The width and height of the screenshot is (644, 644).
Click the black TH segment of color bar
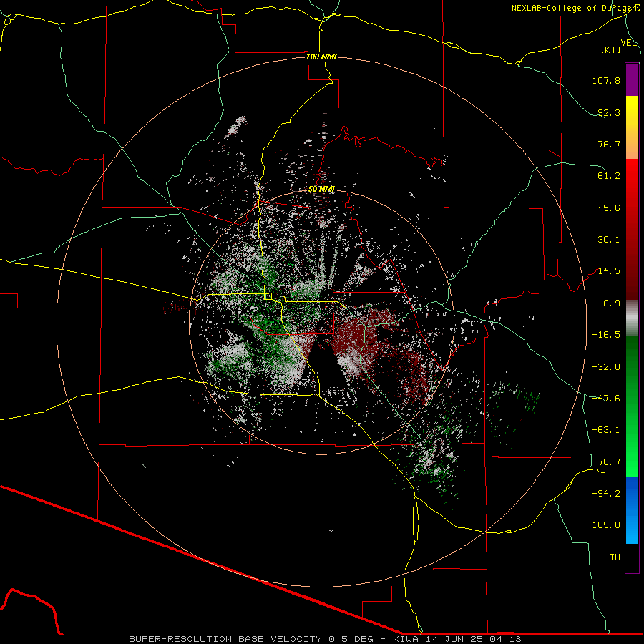[x=632, y=558]
